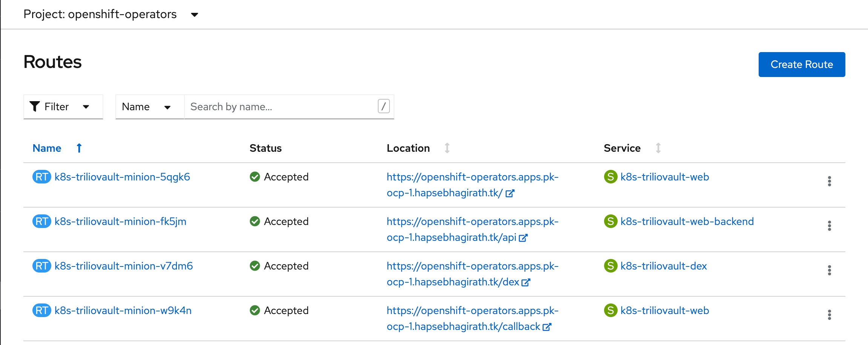Click external link icon after the /callback URL
Screen dimensions: 868x345
click(547, 327)
